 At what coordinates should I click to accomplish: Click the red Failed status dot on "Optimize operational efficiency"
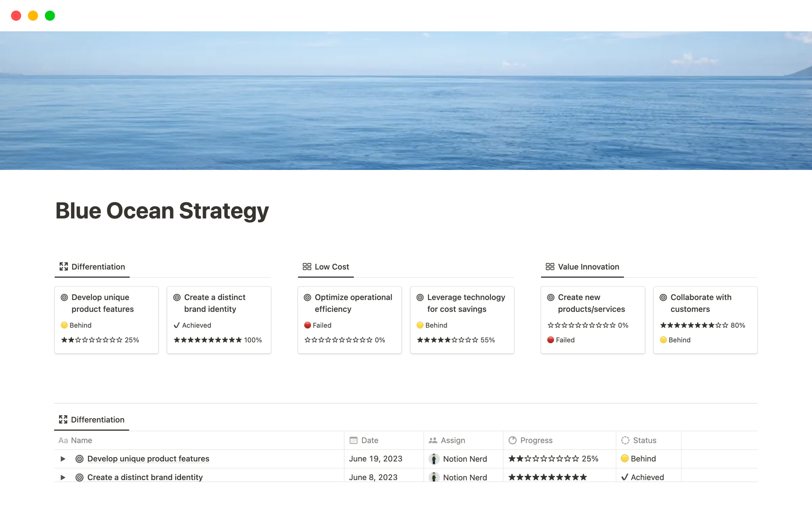pyautogui.click(x=307, y=325)
